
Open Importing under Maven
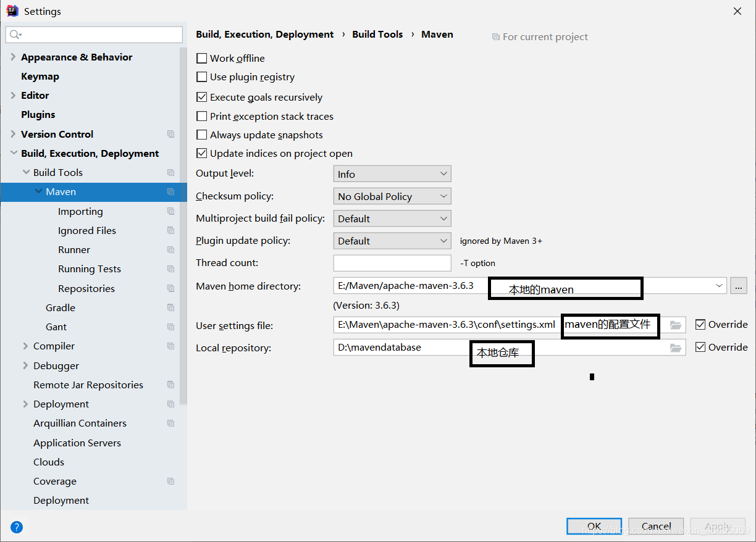[80, 211]
